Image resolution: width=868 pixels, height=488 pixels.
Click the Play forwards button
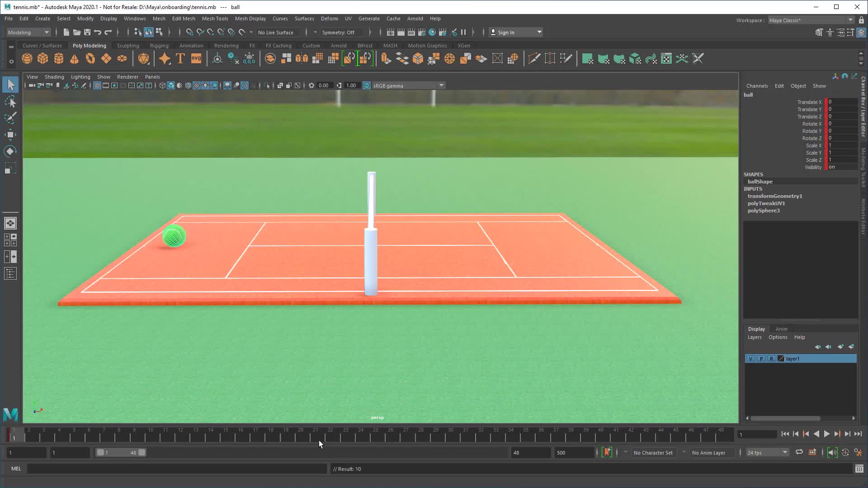pyautogui.click(x=826, y=434)
